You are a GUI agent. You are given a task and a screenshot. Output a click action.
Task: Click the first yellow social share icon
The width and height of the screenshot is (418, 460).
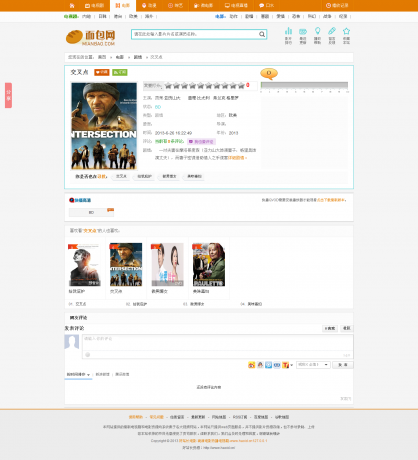pos(252,365)
